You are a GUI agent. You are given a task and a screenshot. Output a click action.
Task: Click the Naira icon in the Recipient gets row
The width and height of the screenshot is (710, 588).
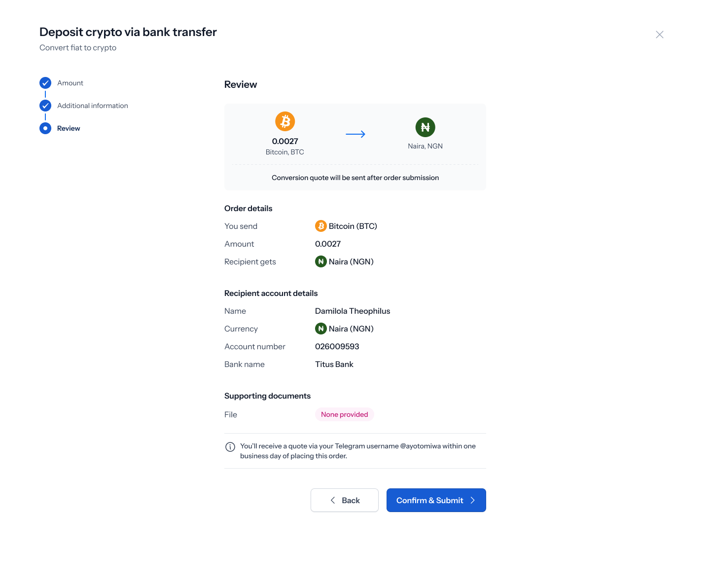pos(321,261)
